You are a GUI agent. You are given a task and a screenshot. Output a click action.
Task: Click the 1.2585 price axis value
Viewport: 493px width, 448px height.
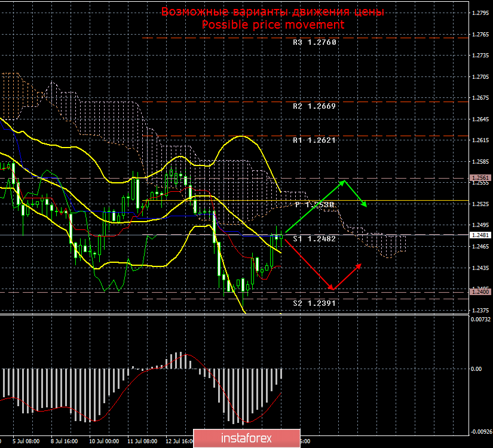click(480, 162)
